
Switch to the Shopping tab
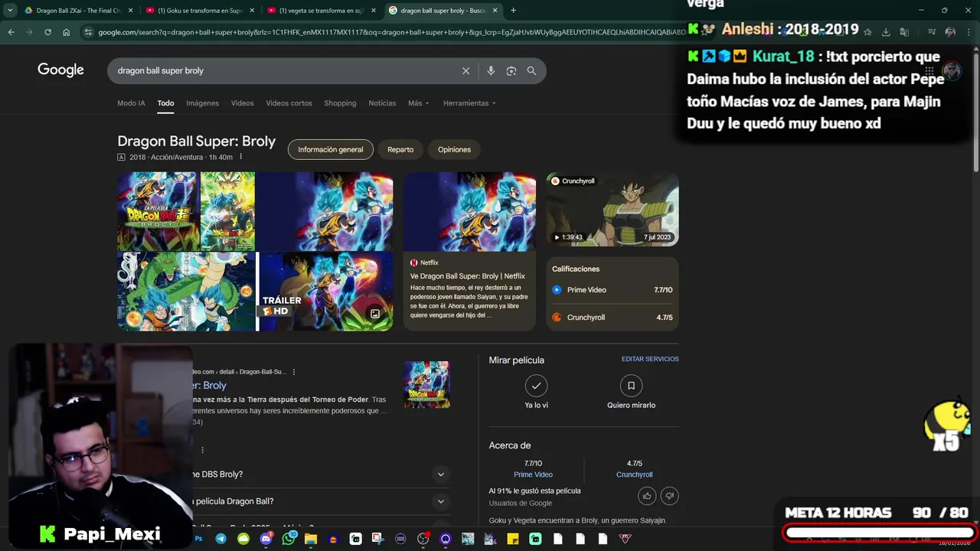point(340,103)
